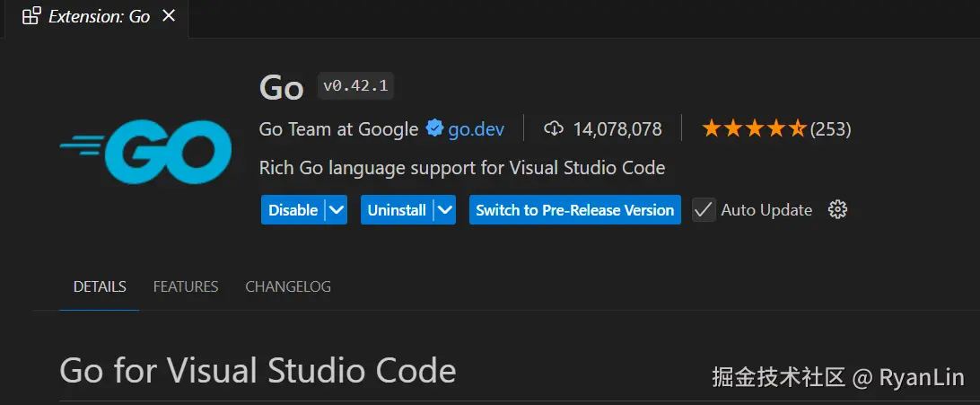Click the install count cloud download icon
The width and height of the screenshot is (980, 405).
point(553,128)
